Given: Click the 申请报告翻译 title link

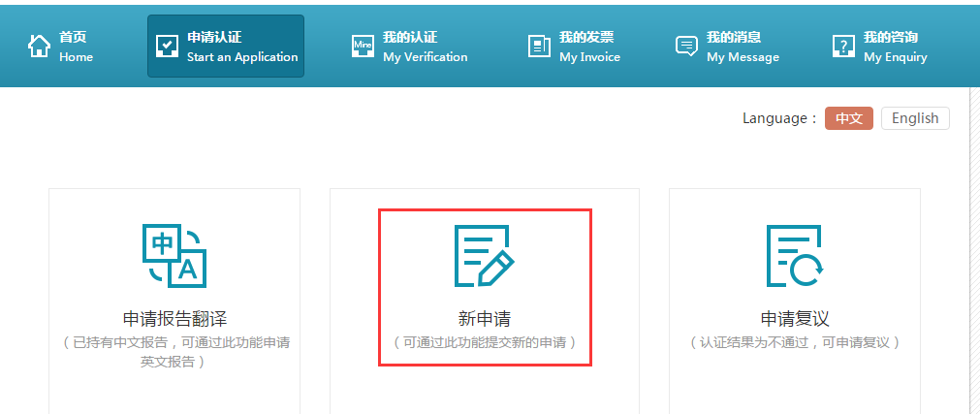Looking at the screenshot, I should coord(174,319).
